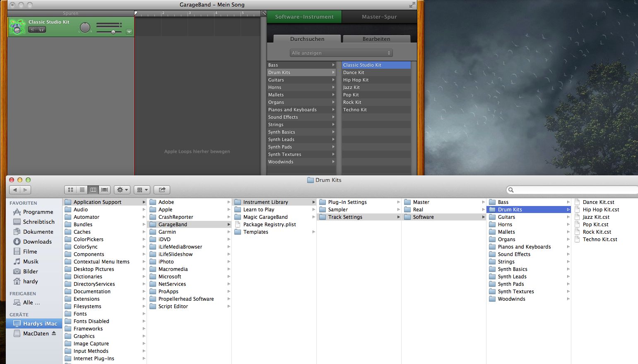Select the Dance Kit.cst file
Screen dimensions: 638x364
[605, 202]
